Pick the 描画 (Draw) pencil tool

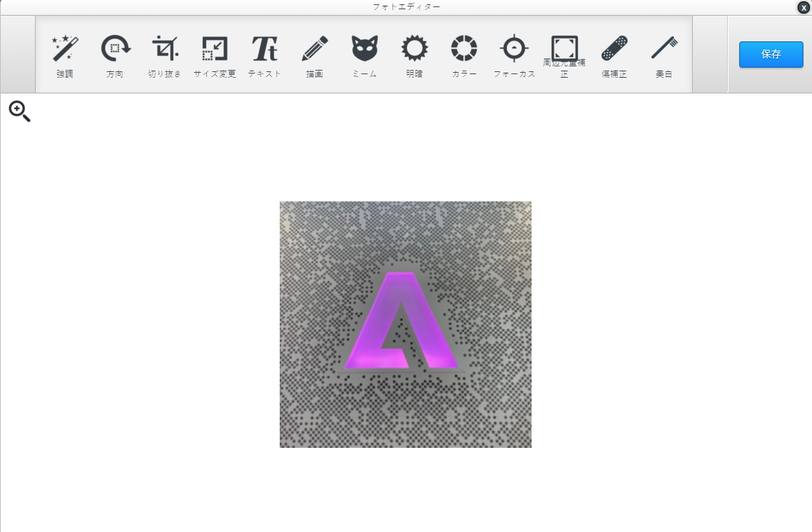click(315, 56)
